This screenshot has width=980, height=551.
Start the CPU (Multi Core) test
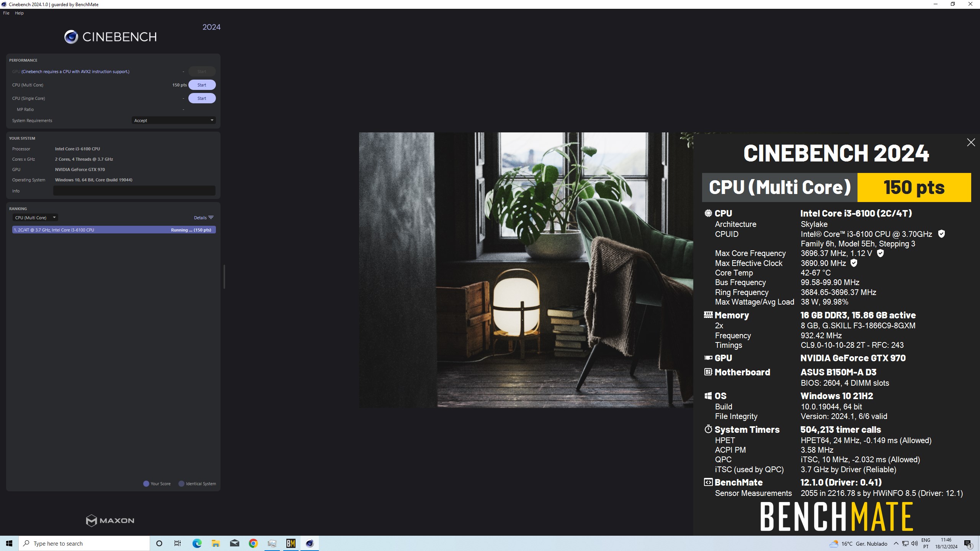[202, 85]
